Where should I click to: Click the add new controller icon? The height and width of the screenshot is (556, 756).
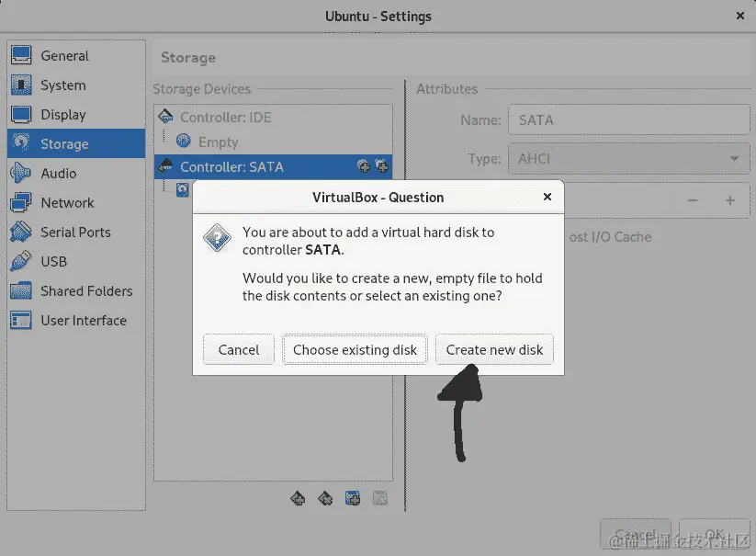(298, 498)
